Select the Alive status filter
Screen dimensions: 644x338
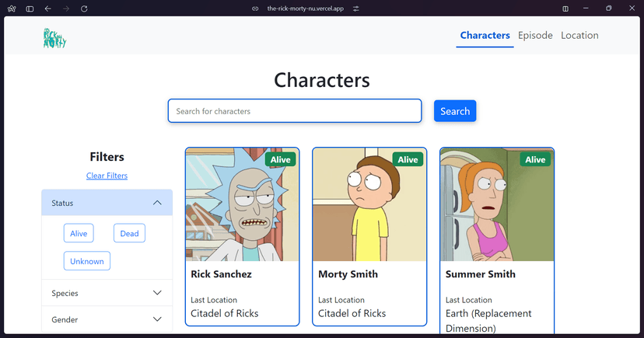[79, 233]
